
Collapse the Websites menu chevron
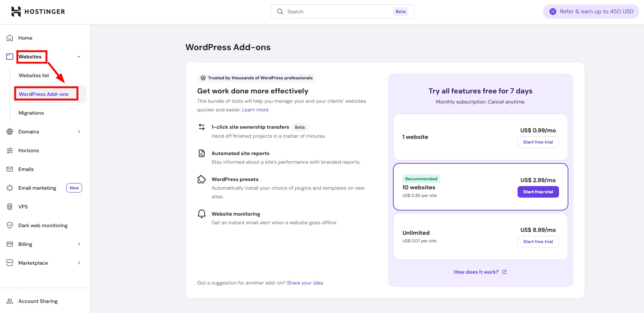(x=79, y=57)
